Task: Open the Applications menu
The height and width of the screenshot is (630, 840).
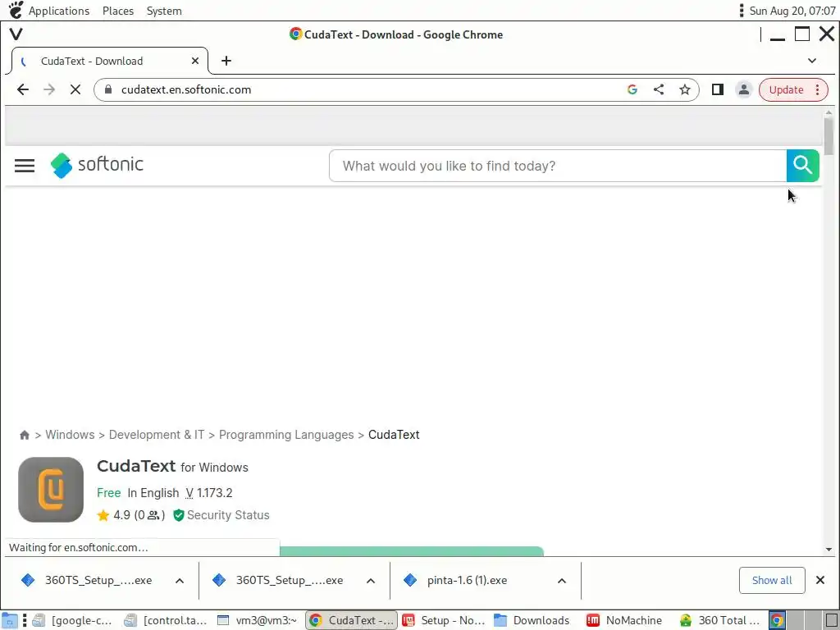Action: [x=59, y=11]
